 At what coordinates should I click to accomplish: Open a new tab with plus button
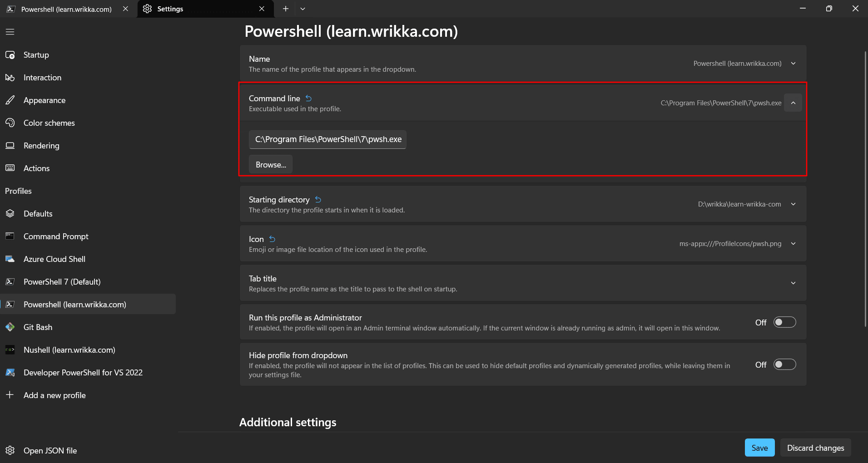coord(286,9)
